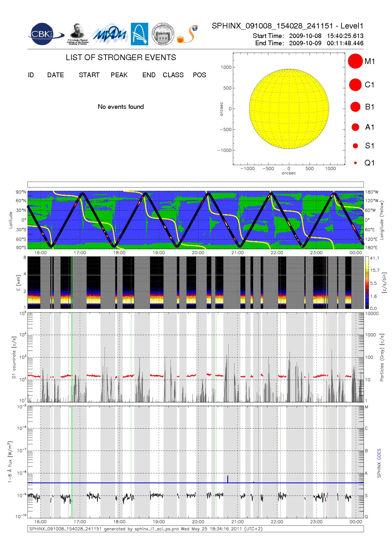The image size is (392, 555).
Task: Select the B1 red circle legend marker
Action: click(355, 107)
